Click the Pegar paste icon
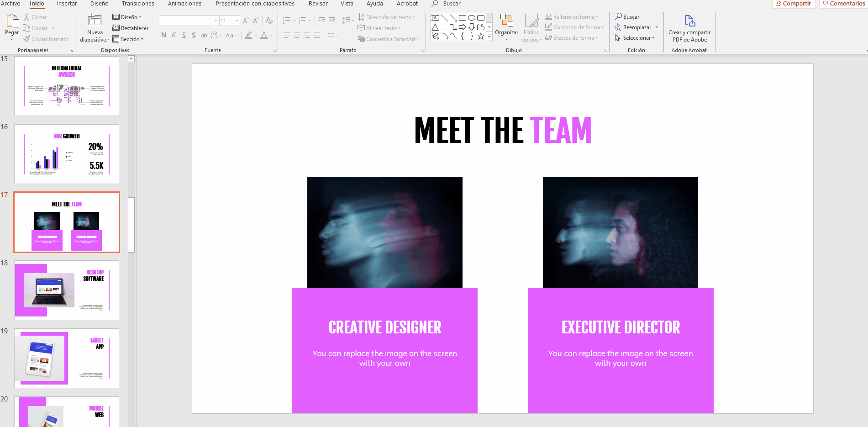The width and height of the screenshot is (868, 427). coord(12,21)
